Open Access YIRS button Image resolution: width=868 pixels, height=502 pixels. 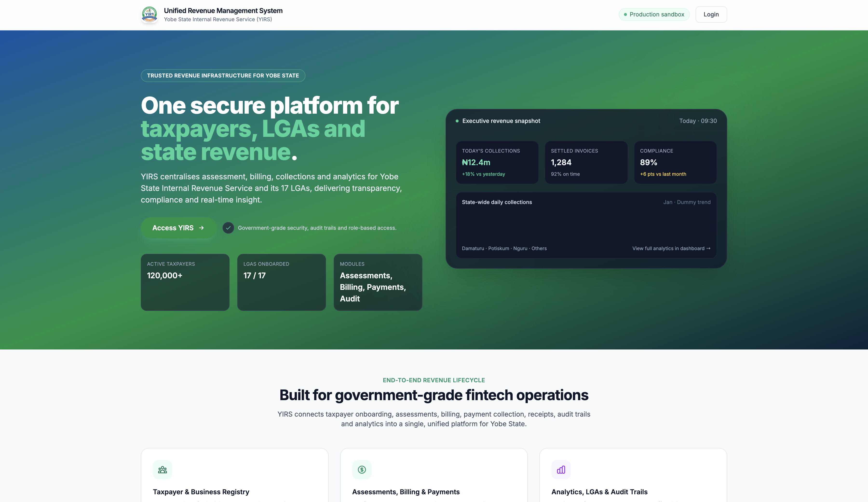click(178, 228)
